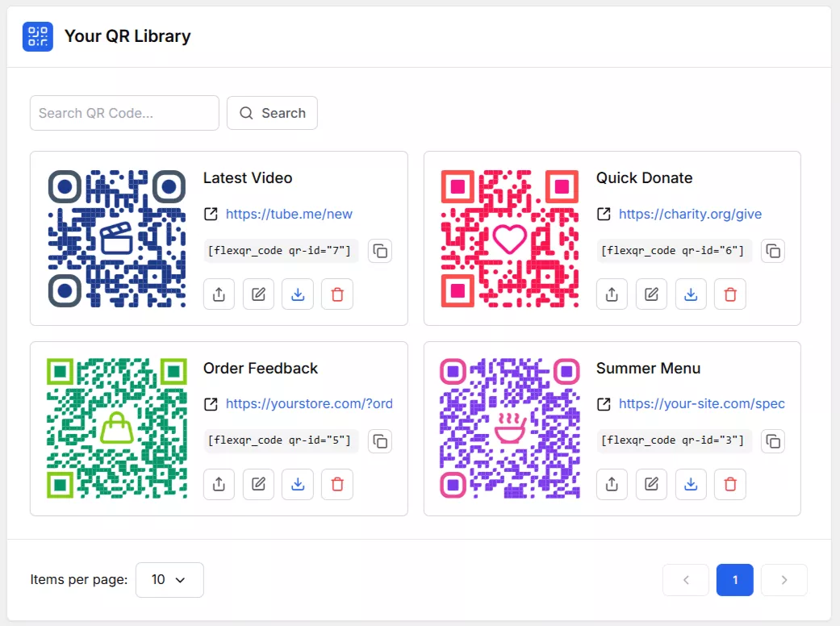
Task: Focus the Search QR Code input field
Action: pos(124,113)
